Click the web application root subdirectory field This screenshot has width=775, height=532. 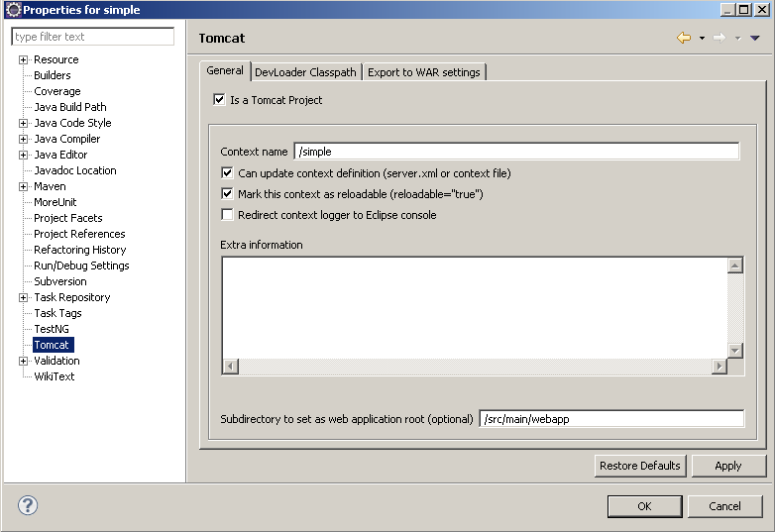[x=611, y=419]
